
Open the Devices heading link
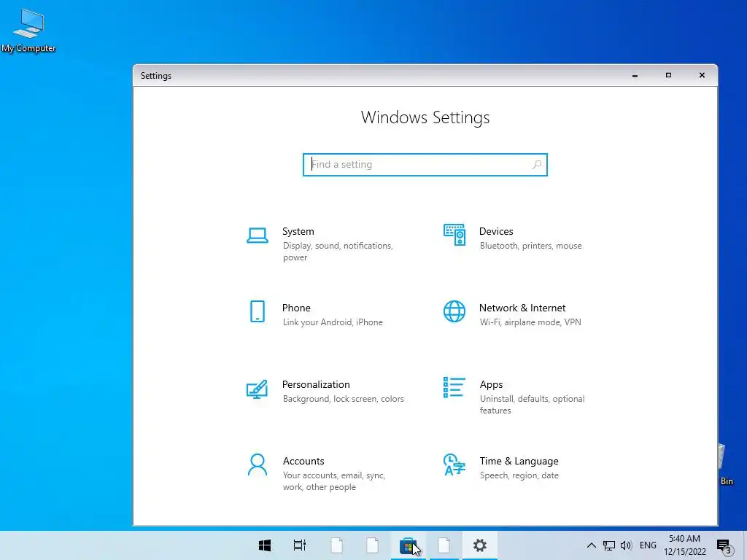point(496,231)
